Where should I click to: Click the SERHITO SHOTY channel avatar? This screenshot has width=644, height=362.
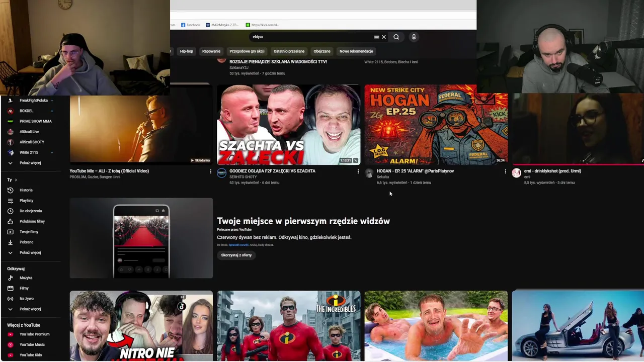pos(221,173)
